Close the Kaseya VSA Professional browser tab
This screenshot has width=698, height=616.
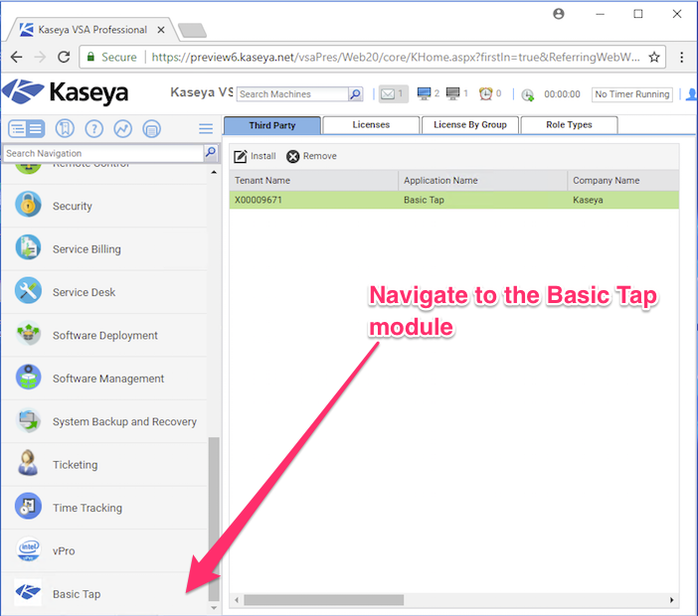(161, 30)
